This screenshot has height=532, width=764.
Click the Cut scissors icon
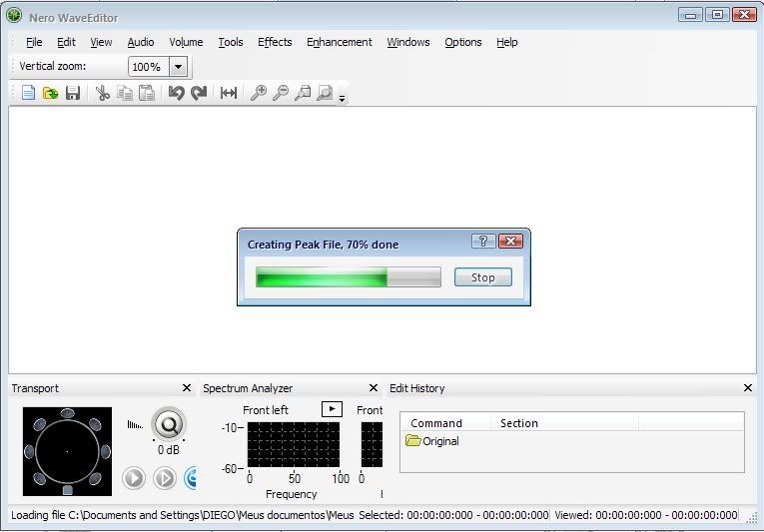(102, 93)
